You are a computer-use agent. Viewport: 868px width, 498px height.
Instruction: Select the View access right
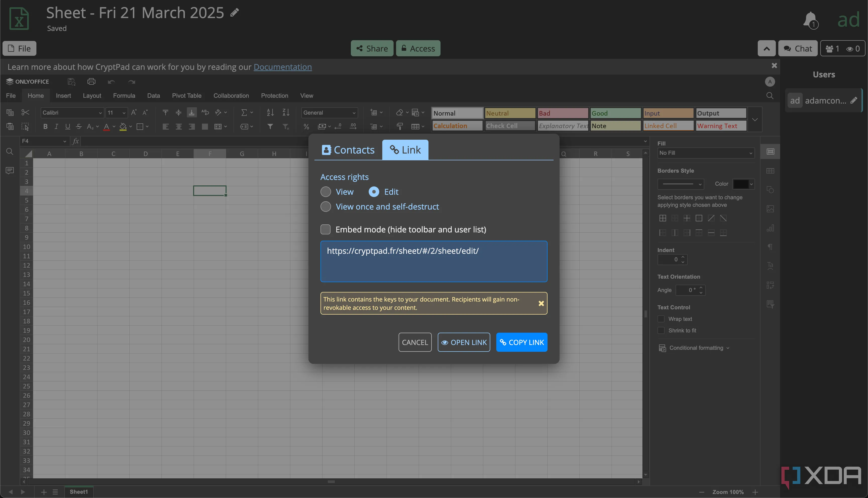point(325,191)
